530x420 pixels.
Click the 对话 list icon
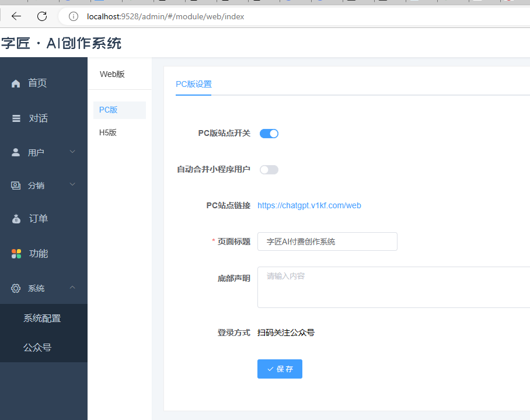coord(16,118)
